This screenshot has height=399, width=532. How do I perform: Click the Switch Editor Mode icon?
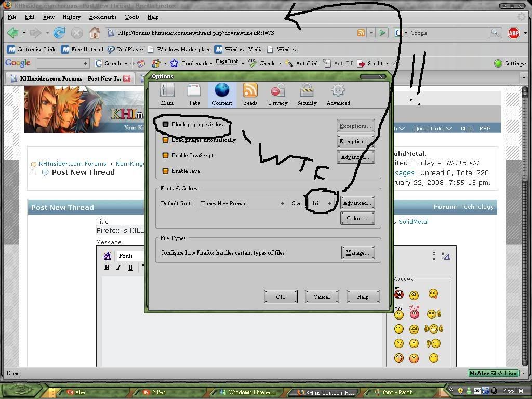point(446,256)
